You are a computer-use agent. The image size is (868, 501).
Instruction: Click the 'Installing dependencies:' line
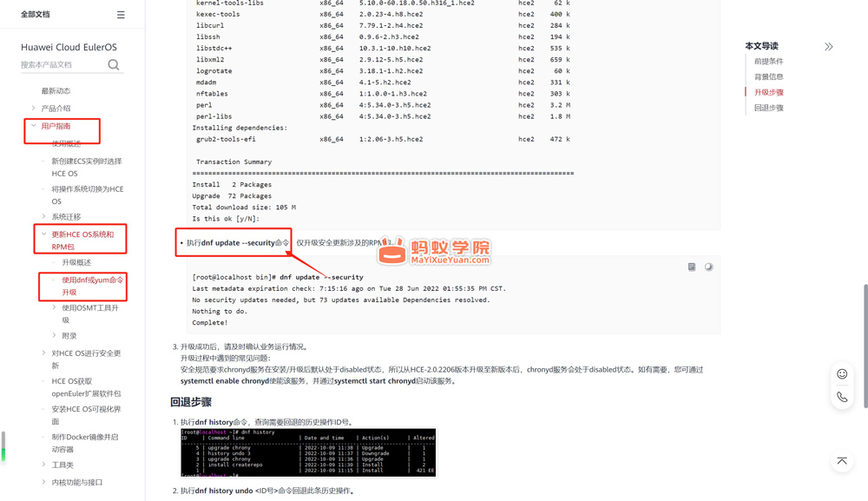[x=240, y=128]
